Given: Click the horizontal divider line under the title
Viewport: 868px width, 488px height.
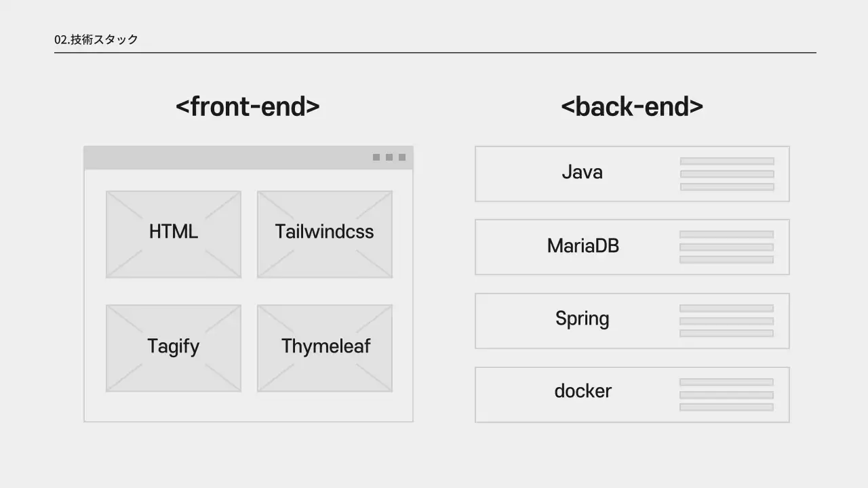Looking at the screenshot, I should [435, 52].
